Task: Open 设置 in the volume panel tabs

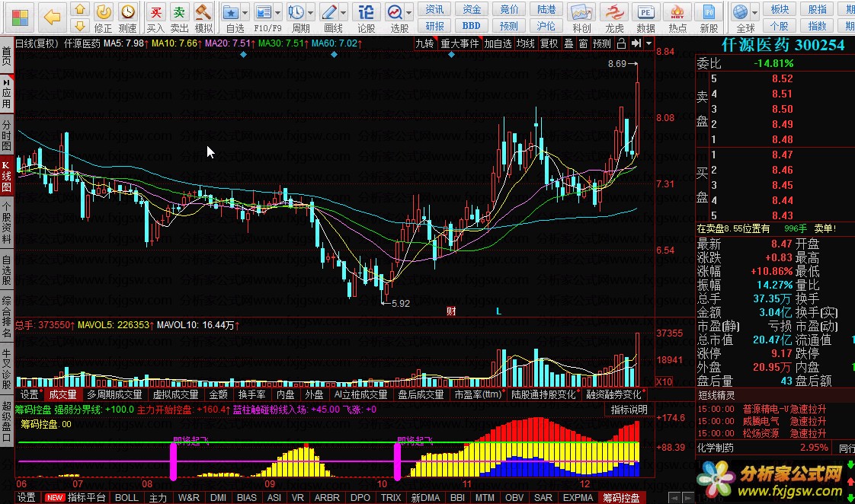Action: [30, 394]
